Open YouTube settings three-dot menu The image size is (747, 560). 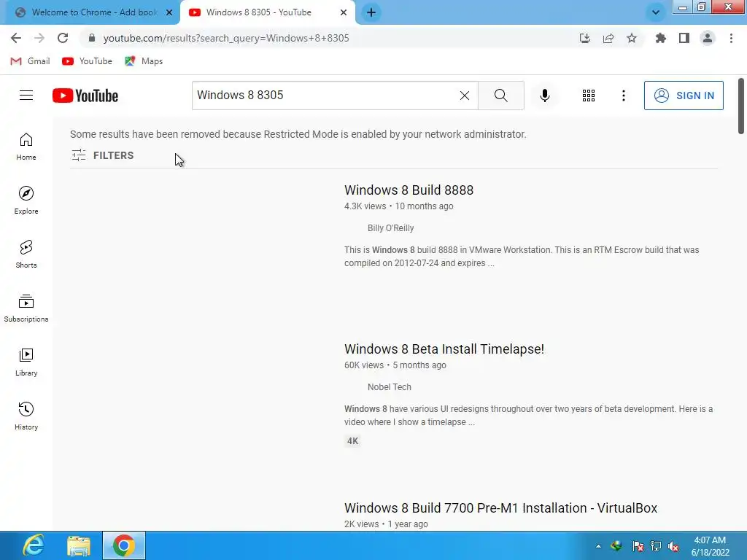pos(623,96)
